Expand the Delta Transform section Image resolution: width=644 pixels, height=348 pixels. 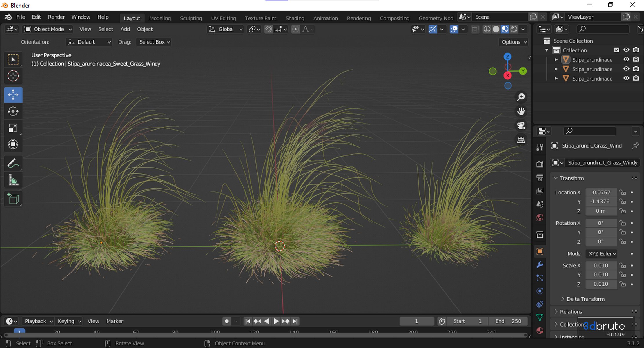click(585, 299)
